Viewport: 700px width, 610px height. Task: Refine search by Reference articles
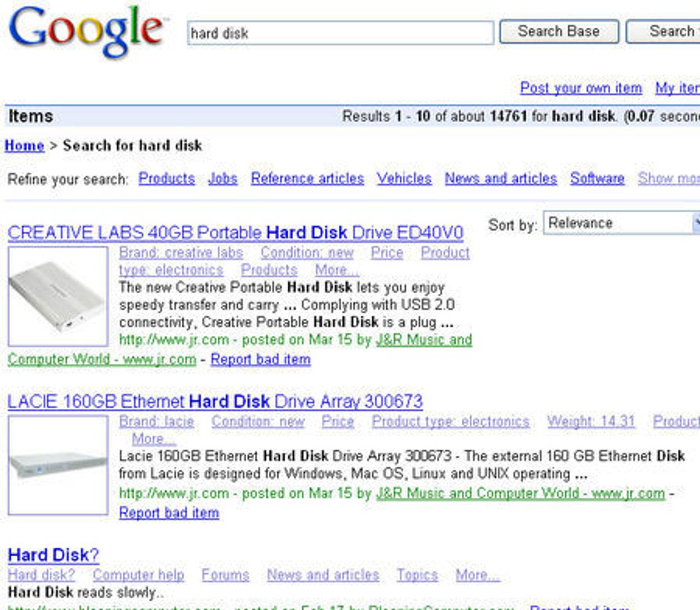tap(307, 179)
